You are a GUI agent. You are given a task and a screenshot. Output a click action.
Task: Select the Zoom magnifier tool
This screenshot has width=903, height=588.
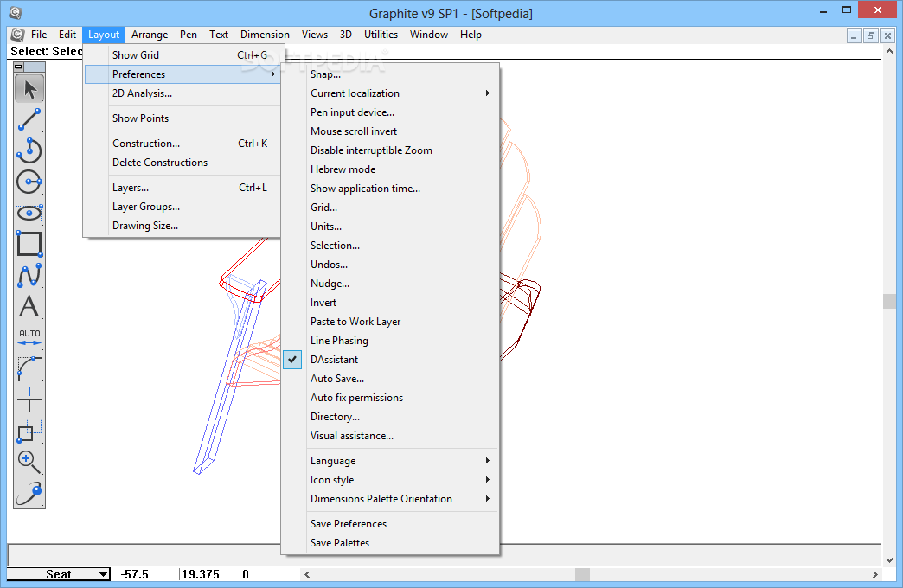click(29, 462)
